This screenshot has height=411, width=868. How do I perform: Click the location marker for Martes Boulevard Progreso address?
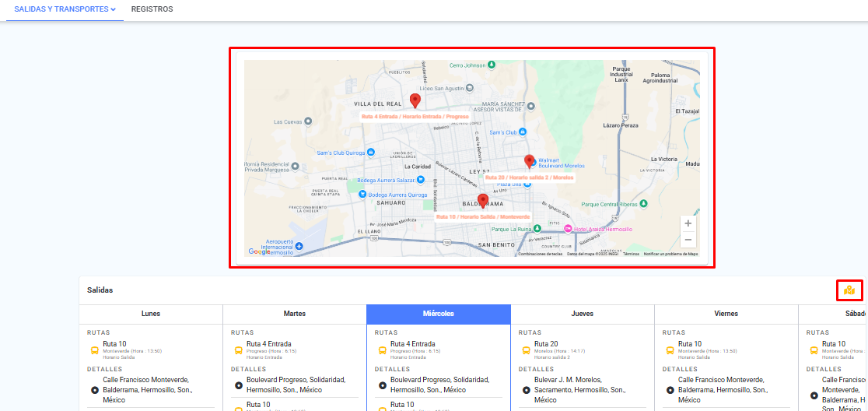coord(239,385)
